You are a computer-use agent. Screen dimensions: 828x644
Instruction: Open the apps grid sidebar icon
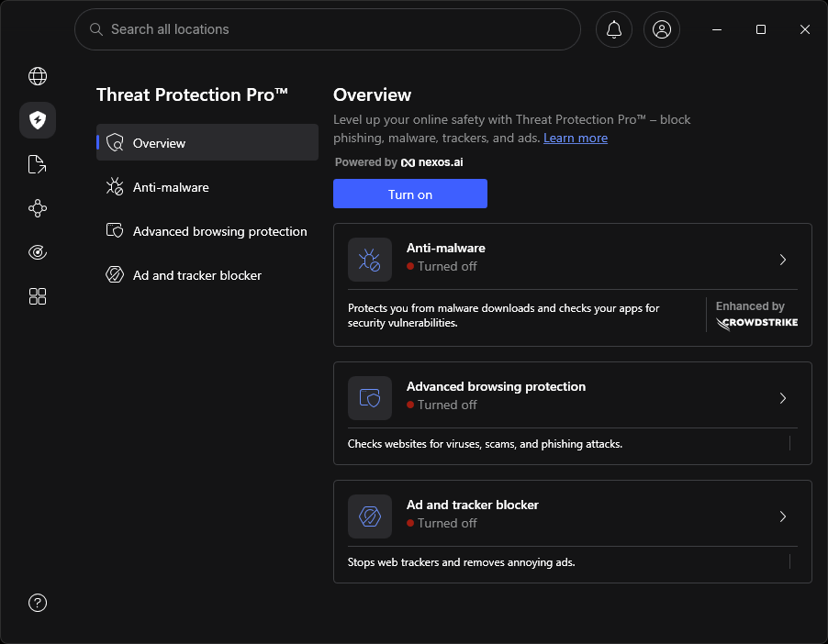pyautogui.click(x=38, y=296)
